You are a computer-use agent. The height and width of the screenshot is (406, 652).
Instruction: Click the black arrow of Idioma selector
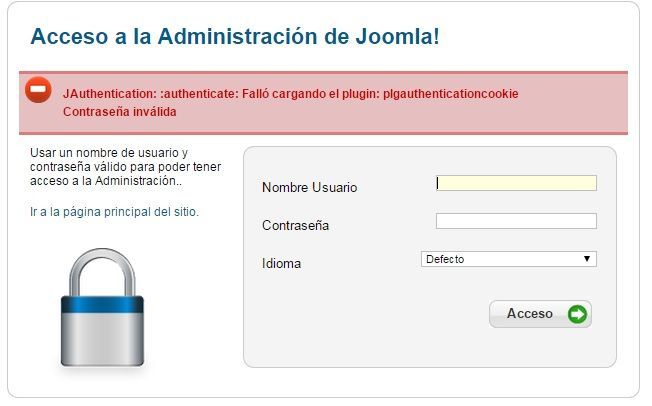(x=587, y=259)
